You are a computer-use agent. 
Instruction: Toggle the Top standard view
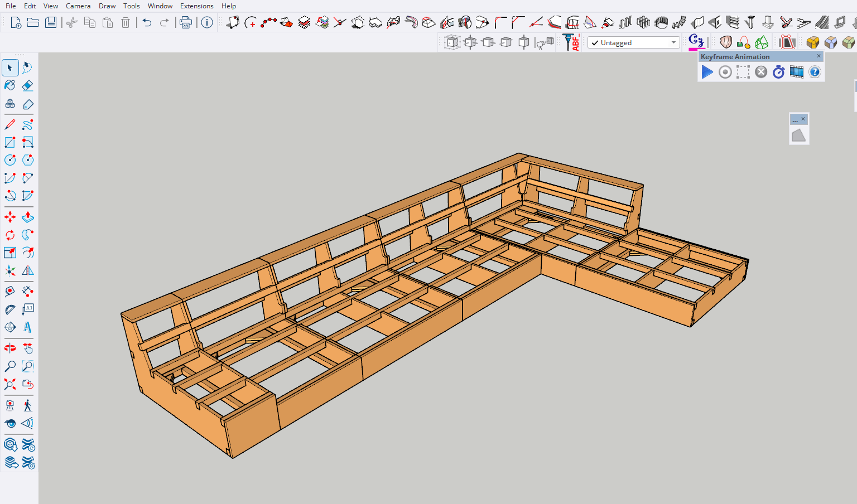(x=470, y=42)
